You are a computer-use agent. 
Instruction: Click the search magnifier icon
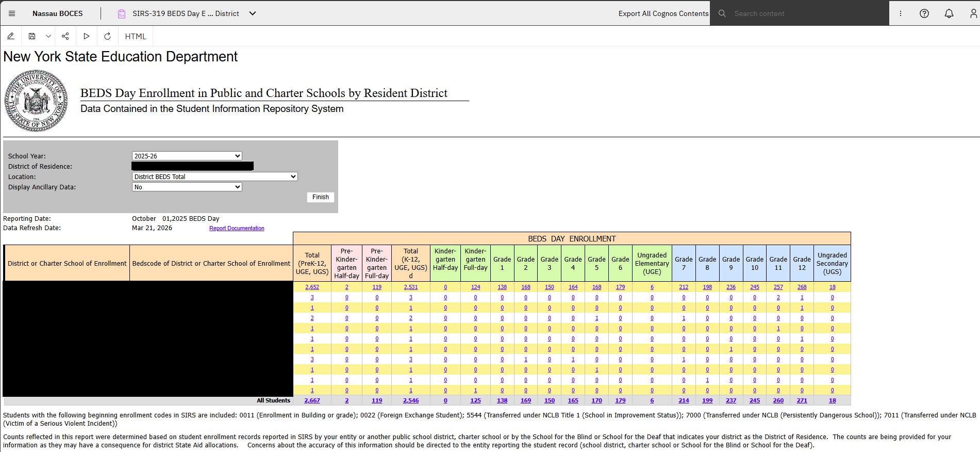click(x=722, y=13)
